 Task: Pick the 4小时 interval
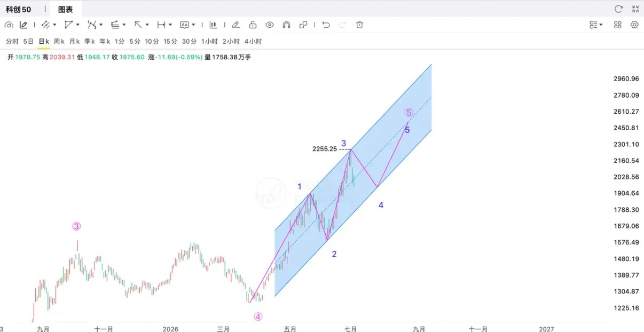(253, 41)
